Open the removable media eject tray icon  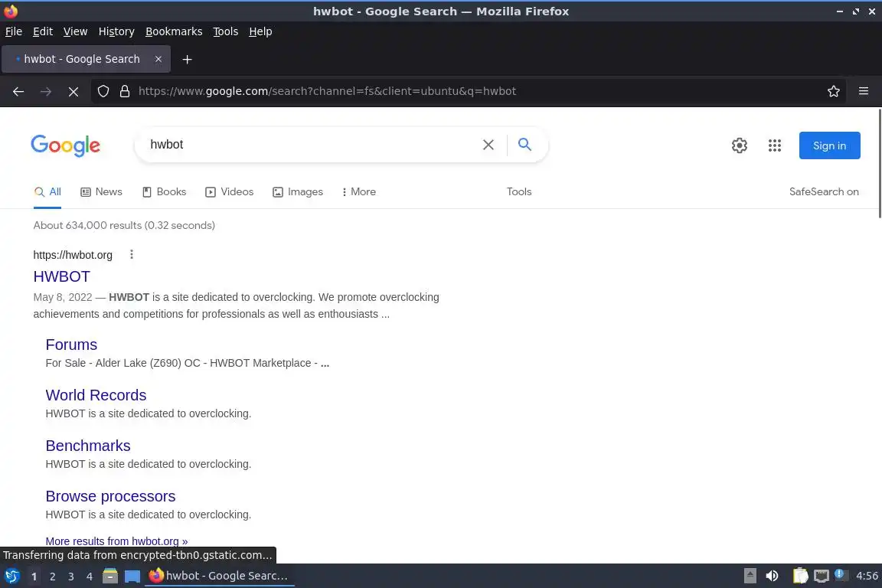point(750,577)
